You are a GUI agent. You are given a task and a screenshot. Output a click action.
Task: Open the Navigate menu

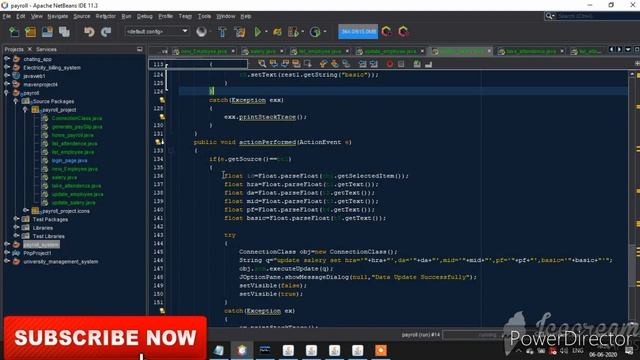pyautogui.click(x=58, y=16)
